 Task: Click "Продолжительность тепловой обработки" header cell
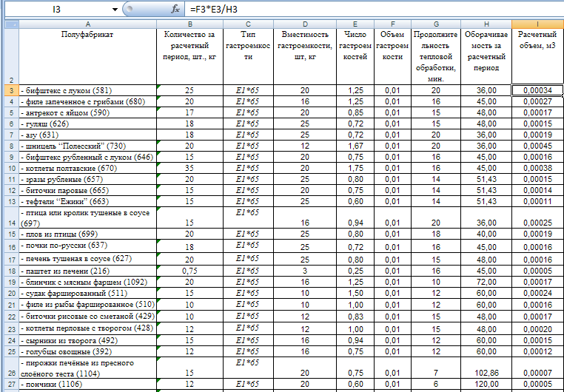coord(436,57)
